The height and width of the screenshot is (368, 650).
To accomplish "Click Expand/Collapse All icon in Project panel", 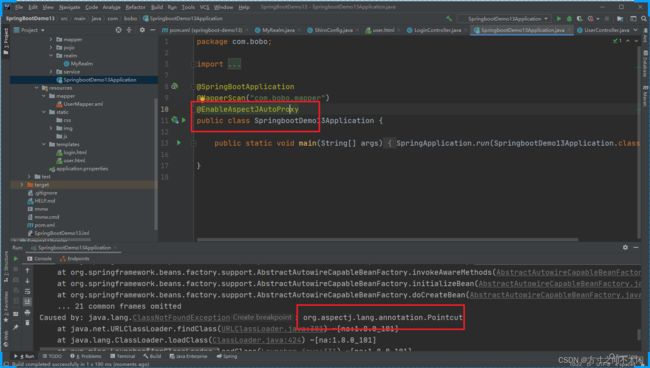I will pos(129,30).
